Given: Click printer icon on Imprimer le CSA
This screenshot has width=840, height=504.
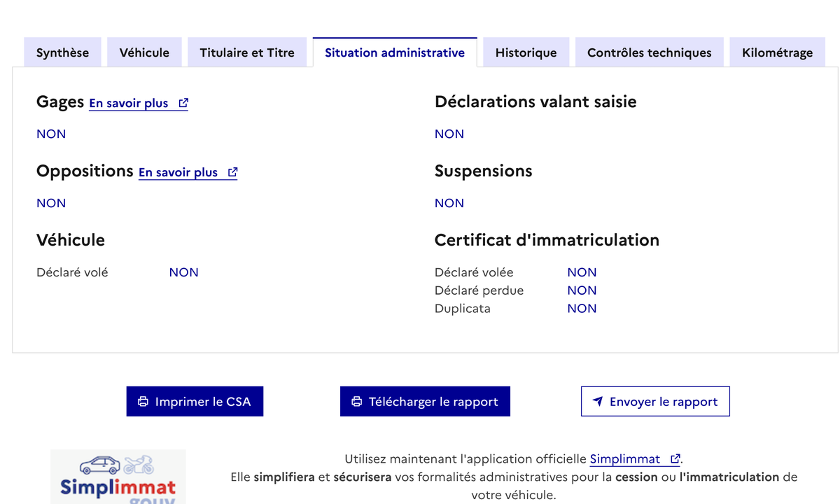Looking at the screenshot, I should [143, 402].
